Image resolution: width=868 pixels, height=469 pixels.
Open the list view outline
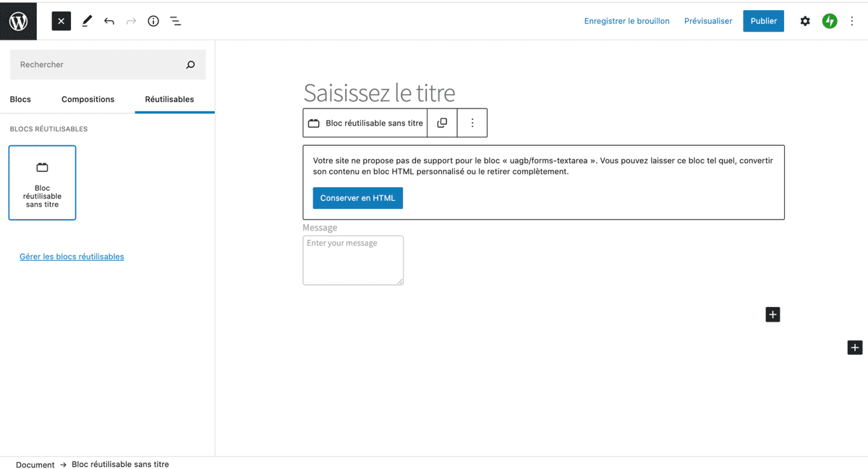click(176, 21)
